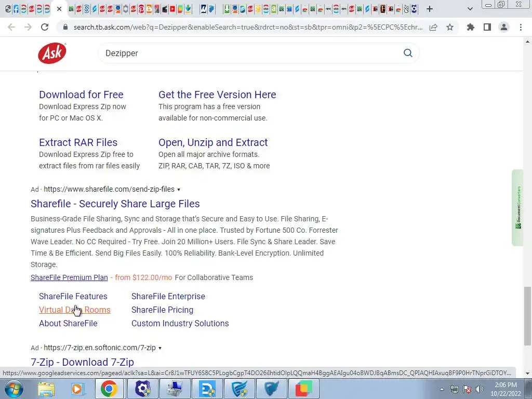Viewport: 532px width, 399px height.
Task: Open the Chrome three-dot menu
Action: [521, 27]
